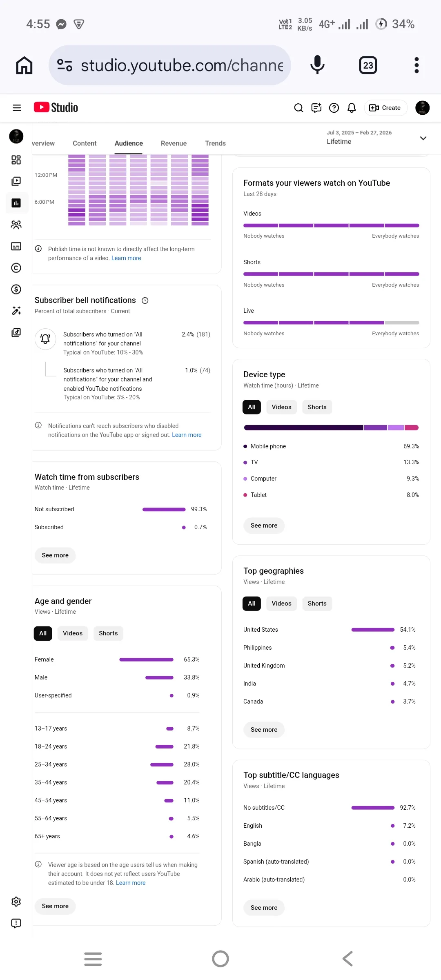Open the Dashboard icon in sidebar
Image resolution: width=441 pixels, height=980 pixels.
click(x=16, y=160)
